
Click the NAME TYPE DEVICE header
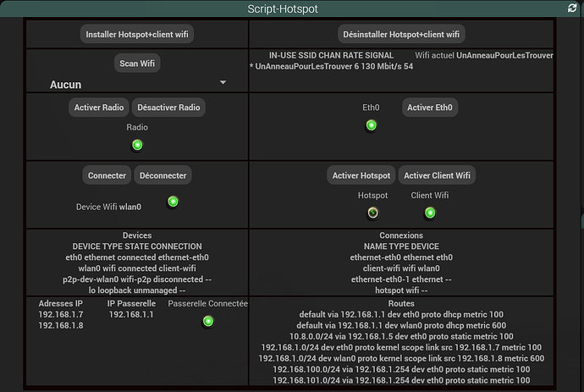coord(401,246)
